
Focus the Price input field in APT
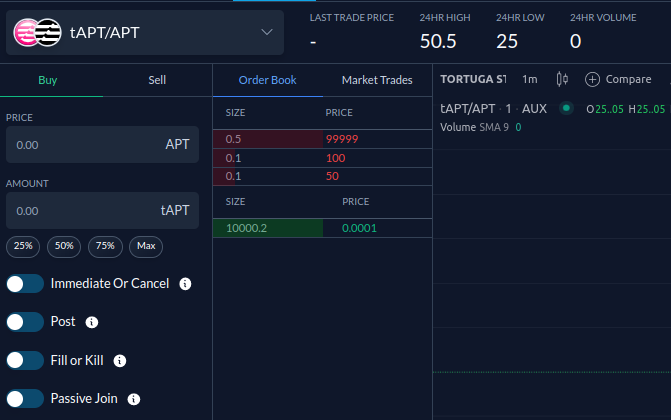tap(102, 145)
